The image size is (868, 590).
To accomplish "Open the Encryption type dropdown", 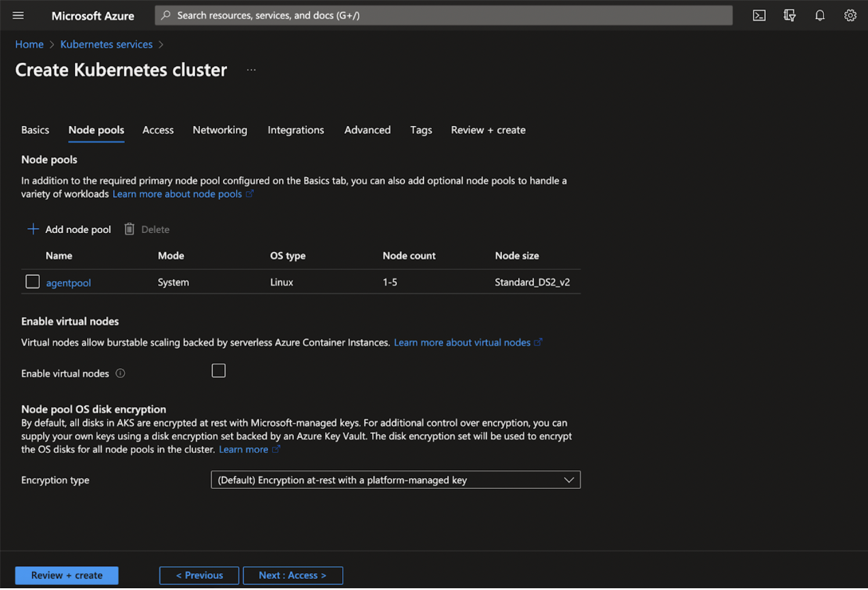I will coord(396,480).
